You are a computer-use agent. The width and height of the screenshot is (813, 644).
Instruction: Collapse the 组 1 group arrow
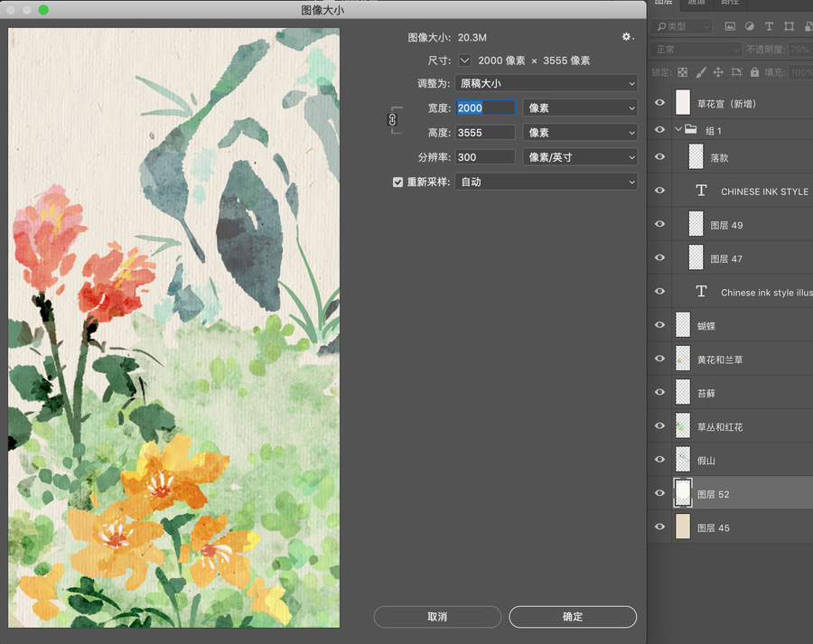point(677,130)
